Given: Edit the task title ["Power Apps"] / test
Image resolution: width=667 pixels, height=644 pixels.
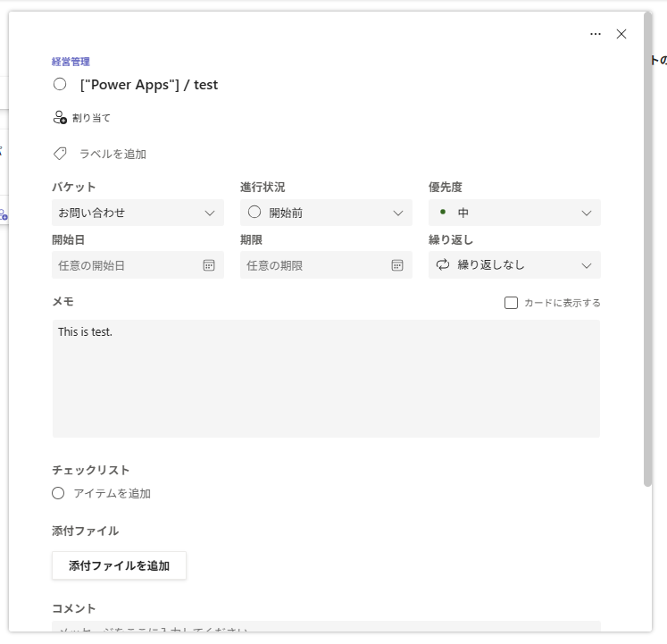Looking at the screenshot, I should [x=149, y=85].
